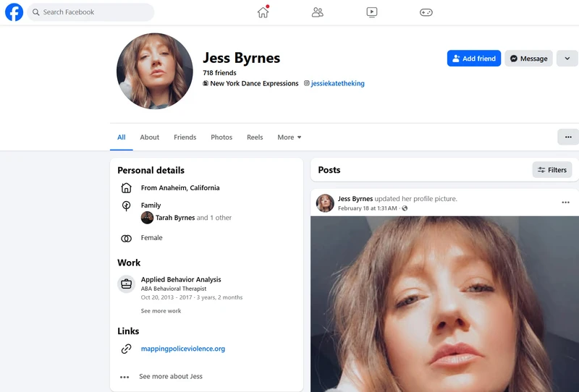Click the Female gender text
579x392 pixels.
tap(151, 238)
